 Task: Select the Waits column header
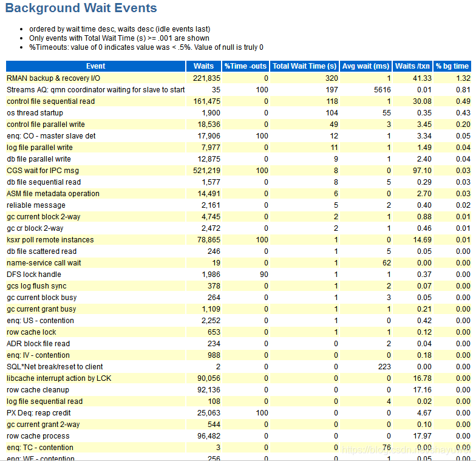204,66
